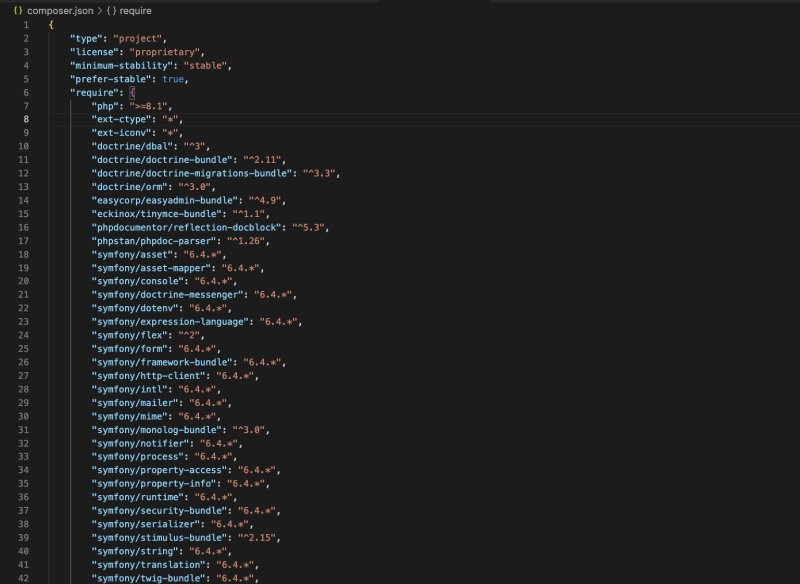Click the "ext-iconv" key
This screenshot has width=800, height=584.
coord(121,133)
